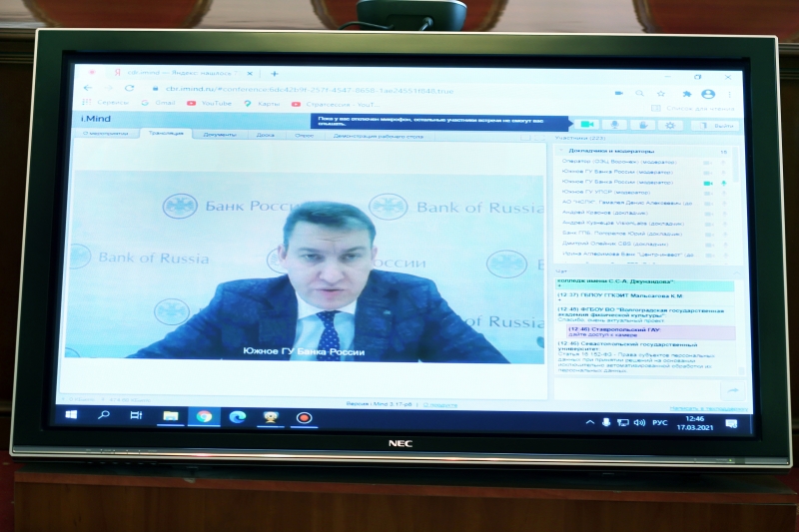Image resolution: width=799 pixels, height=532 pixels.
Task: Click microphone icon in Оператор (ОЭЦ Воронеж) row
Action: (x=723, y=163)
